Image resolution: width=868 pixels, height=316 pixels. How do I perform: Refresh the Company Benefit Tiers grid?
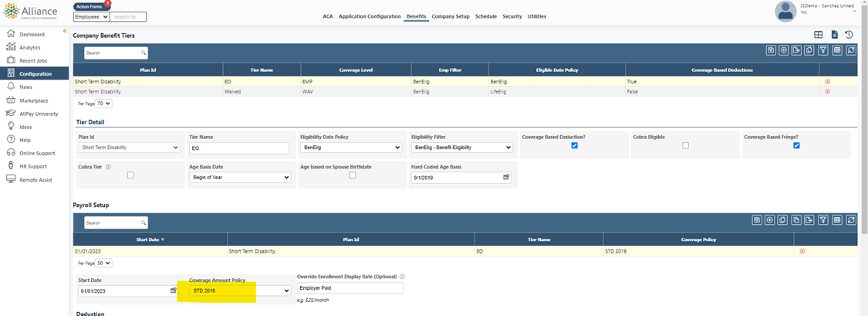(x=851, y=50)
